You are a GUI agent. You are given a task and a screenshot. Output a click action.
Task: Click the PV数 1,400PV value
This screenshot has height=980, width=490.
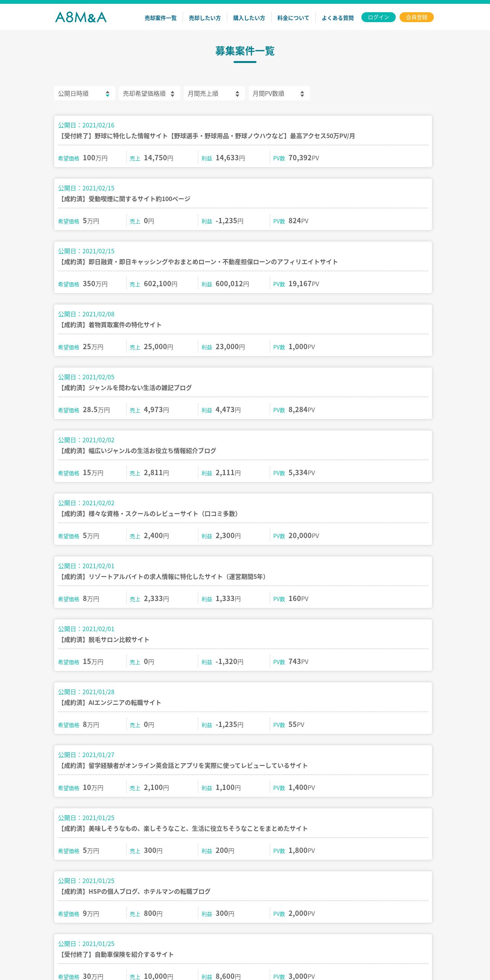pyautogui.click(x=294, y=788)
